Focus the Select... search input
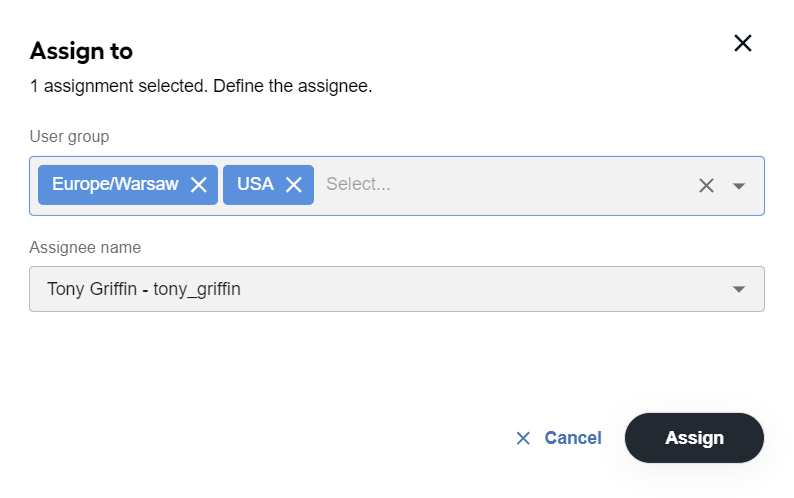Screen dimensions: 794x498 pyautogui.click(x=358, y=184)
